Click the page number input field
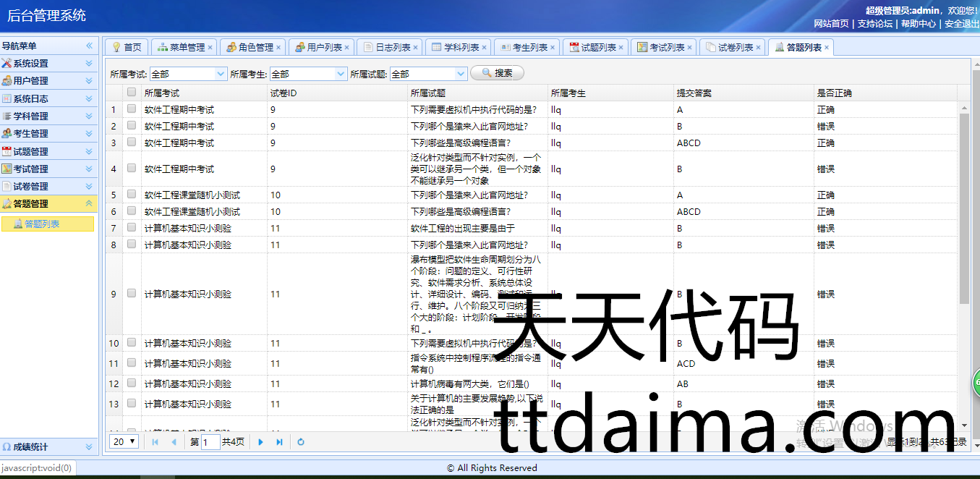This screenshot has width=980, height=479. pos(210,442)
